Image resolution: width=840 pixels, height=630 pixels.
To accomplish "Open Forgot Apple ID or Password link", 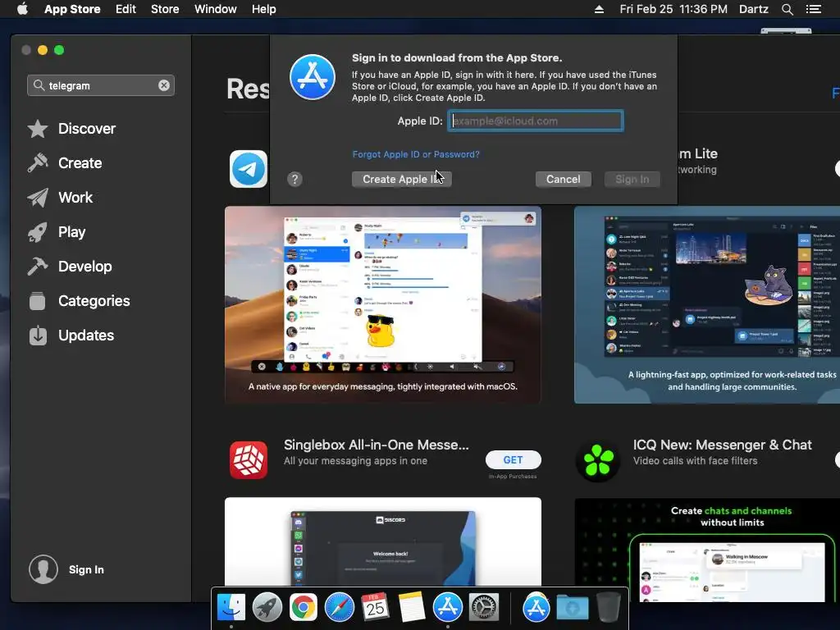I will pos(416,154).
